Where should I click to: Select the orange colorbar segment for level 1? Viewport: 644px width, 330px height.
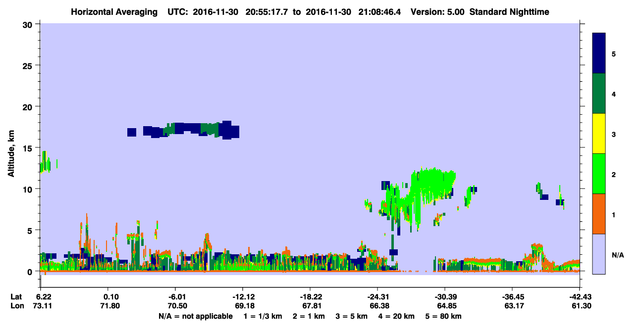click(x=599, y=213)
